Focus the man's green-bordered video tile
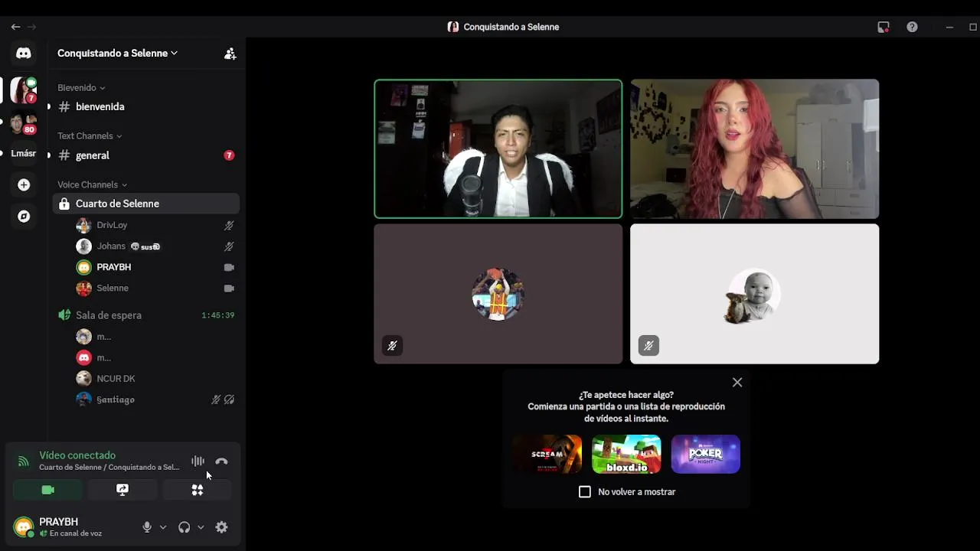Viewport: 980px width, 551px height. (x=498, y=149)
